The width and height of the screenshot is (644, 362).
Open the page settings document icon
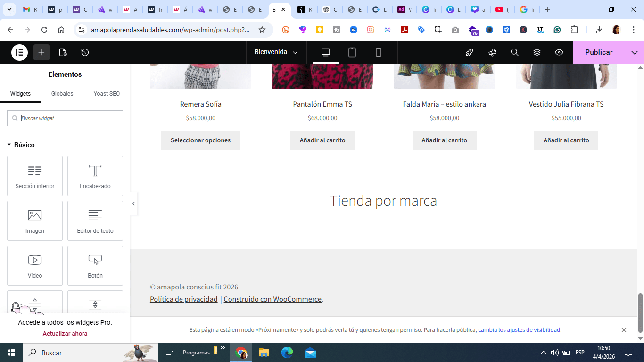(63, 52)
